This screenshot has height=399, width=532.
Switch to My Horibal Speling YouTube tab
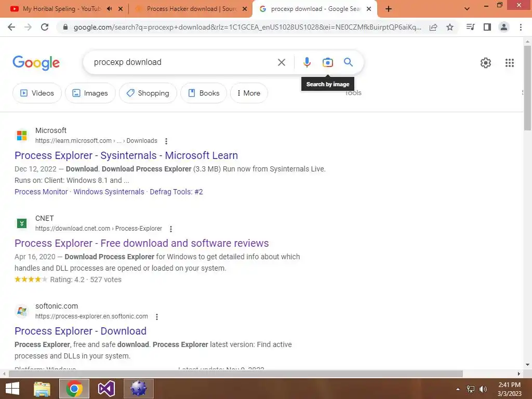pyautogui.click(x=62, y=9)
